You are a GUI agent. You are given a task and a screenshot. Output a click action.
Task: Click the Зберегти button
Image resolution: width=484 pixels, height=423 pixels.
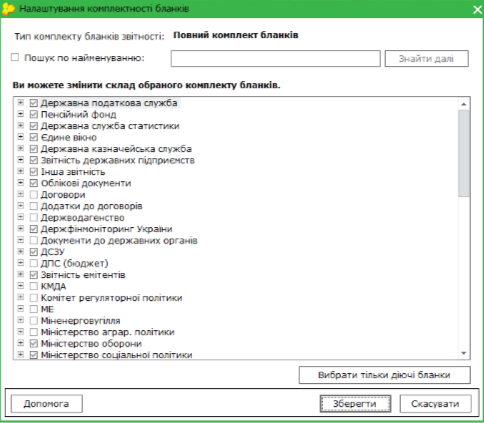(x=355, y=404)
